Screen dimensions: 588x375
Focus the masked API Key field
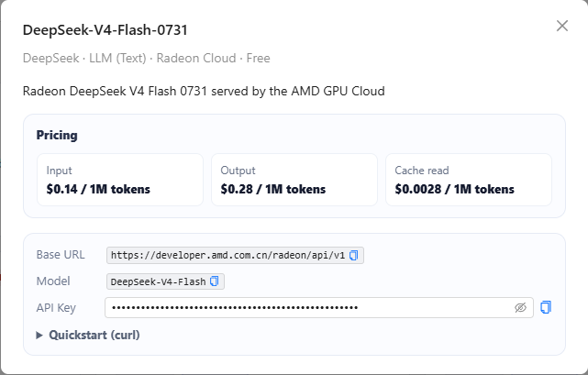319,307
